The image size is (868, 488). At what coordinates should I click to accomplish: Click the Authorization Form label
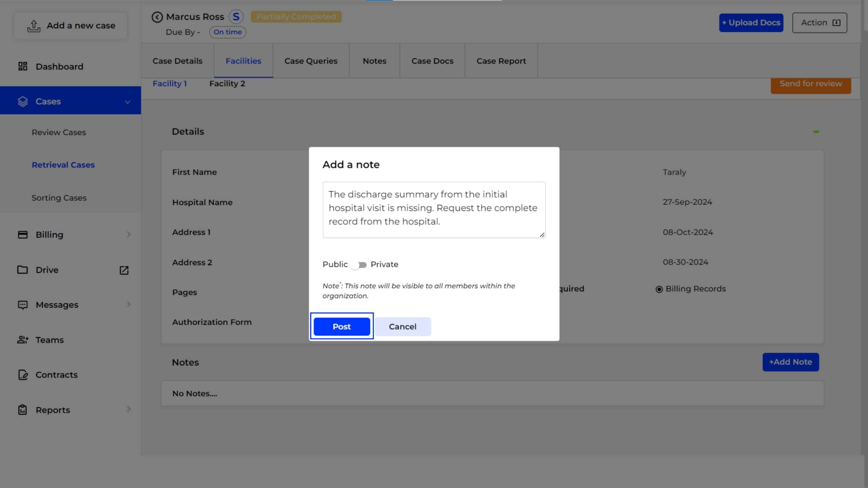click(x=212, y=322)
